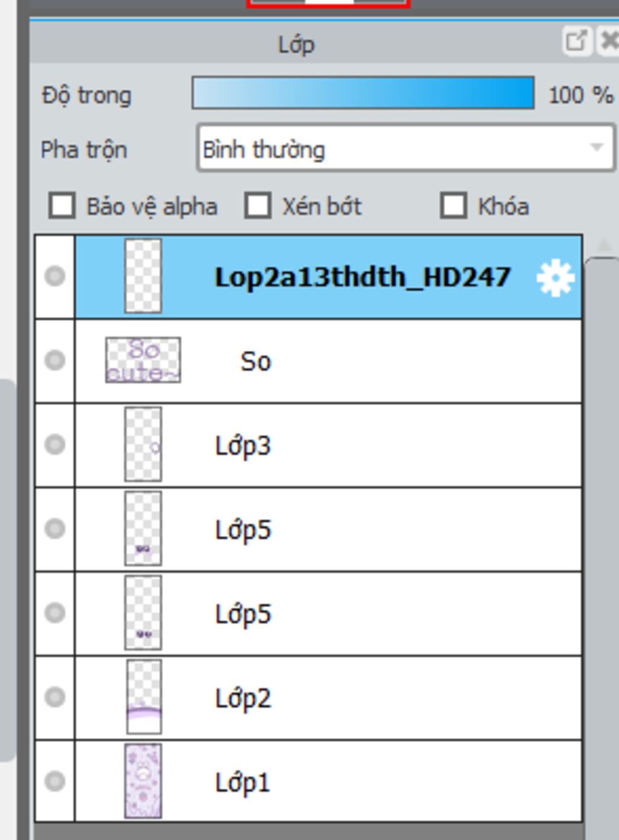Screen dimensions: 619x840
Task: Toggle visibility of the Lớp2 layer
Action: pos(55,697)
